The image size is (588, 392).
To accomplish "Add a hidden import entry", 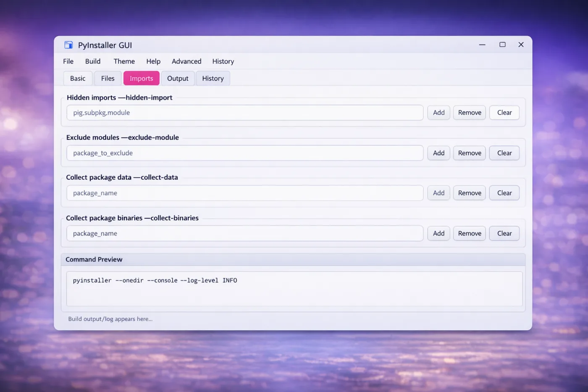I will click(x=438, y=112).
